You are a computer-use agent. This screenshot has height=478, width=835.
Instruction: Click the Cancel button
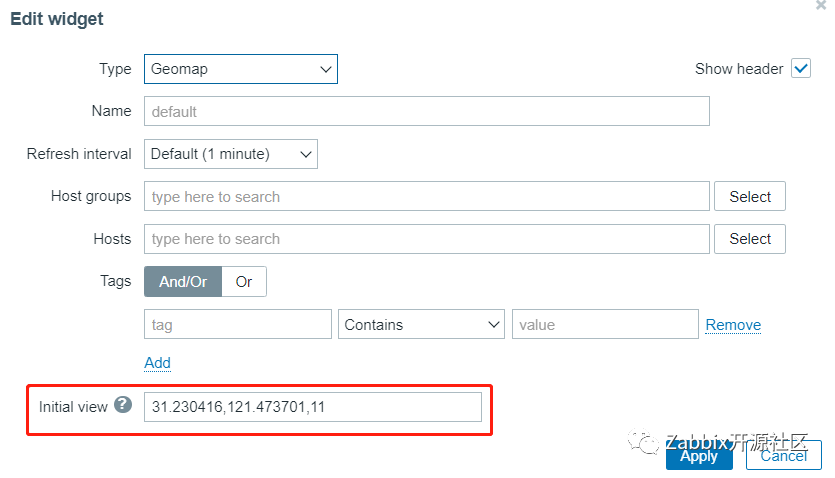click(x=783, y=456)
